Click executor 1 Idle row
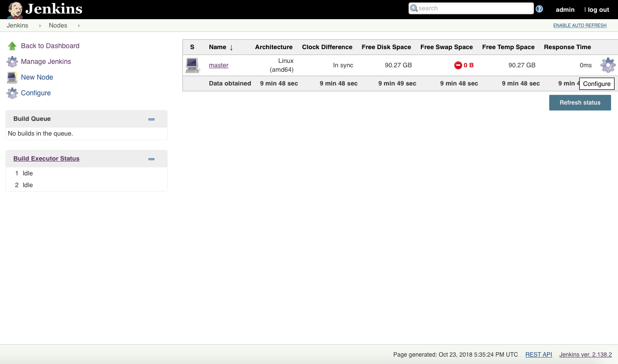The width and height of the screenshot is (618, 364). [x=87, y=173]
